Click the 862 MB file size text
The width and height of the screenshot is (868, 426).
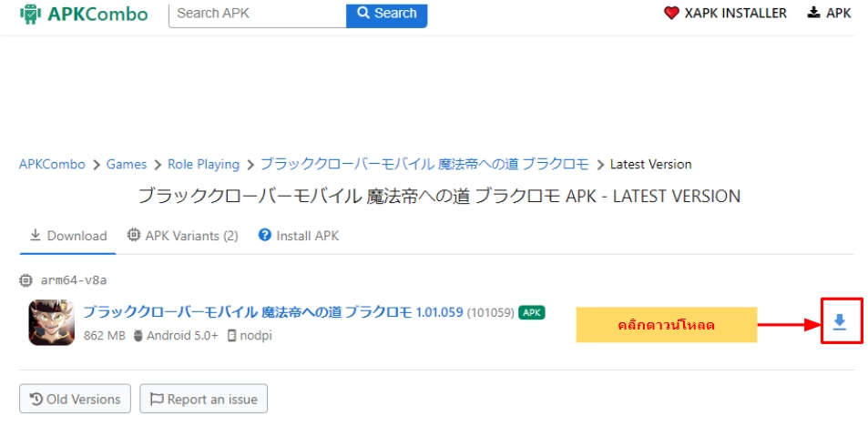coord(104,335)
